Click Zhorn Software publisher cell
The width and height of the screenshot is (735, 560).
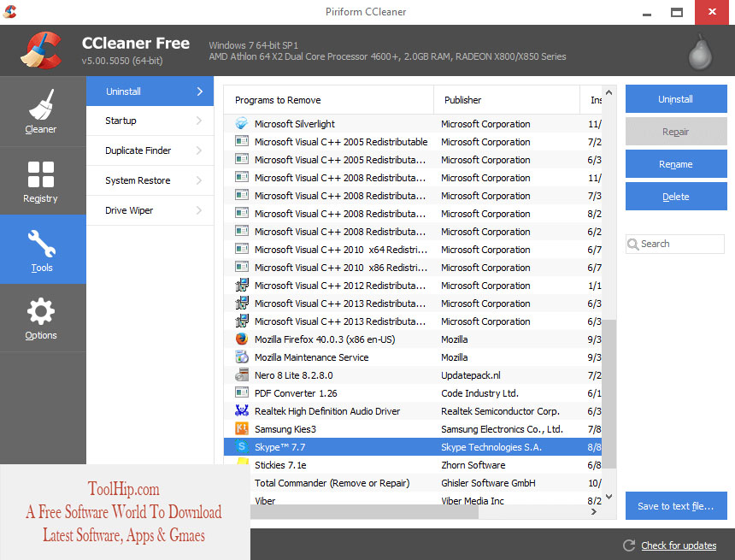tap(473, 465)
